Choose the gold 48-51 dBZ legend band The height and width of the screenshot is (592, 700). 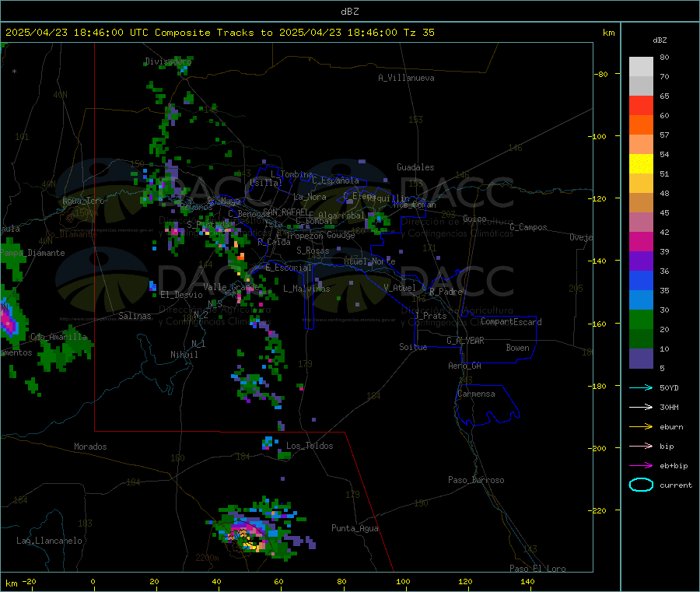click(x=641, y=184)
